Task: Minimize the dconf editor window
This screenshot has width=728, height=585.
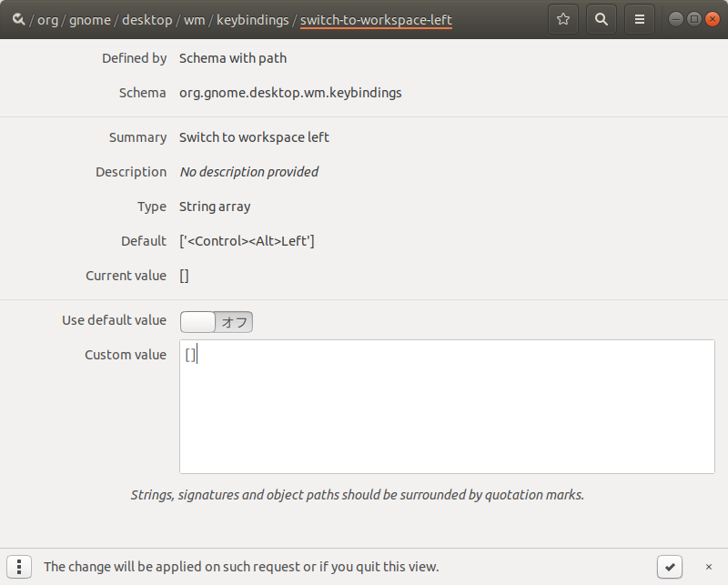Action: pos(676,19)
